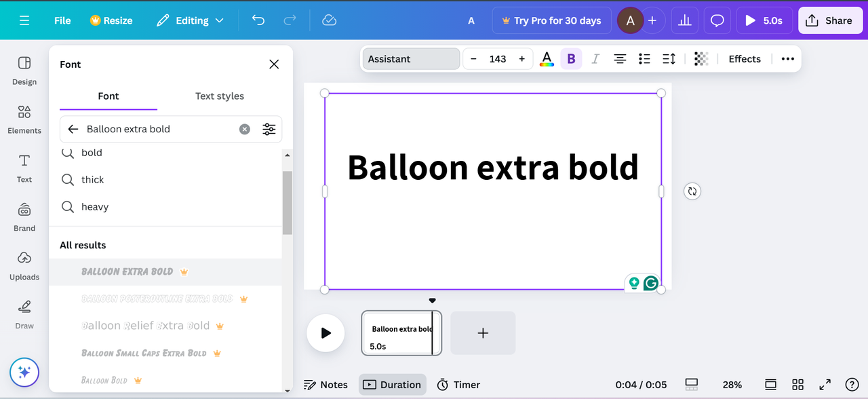Switch to Text styles tab
The image size is (868, 399).
tap(220, 96)
